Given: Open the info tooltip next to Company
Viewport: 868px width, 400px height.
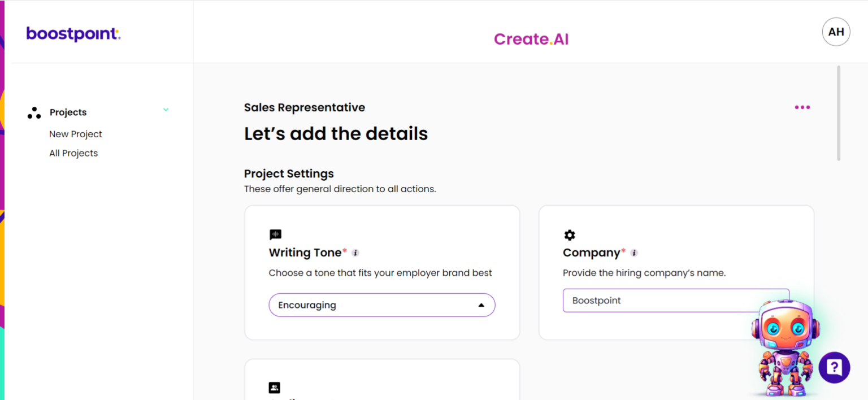Looking at the screenshot, I should pyautogui.click(x=633, y=253).
